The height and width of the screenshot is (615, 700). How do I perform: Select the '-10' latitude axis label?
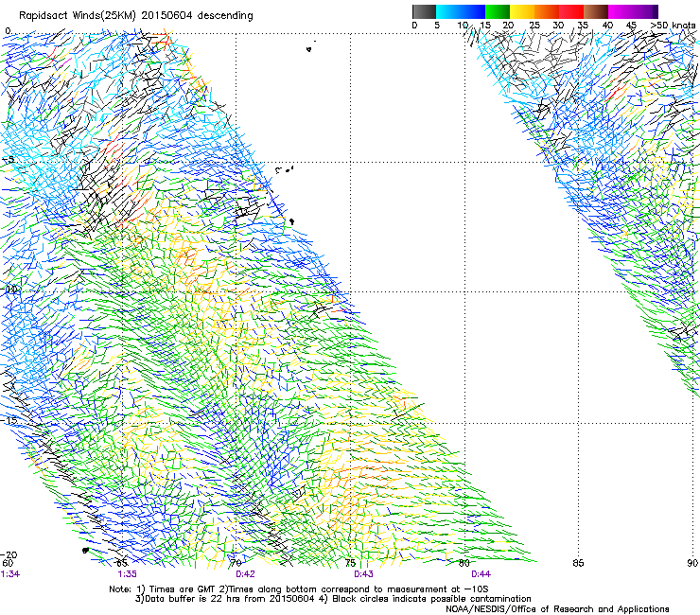click(x=9, y=290)
